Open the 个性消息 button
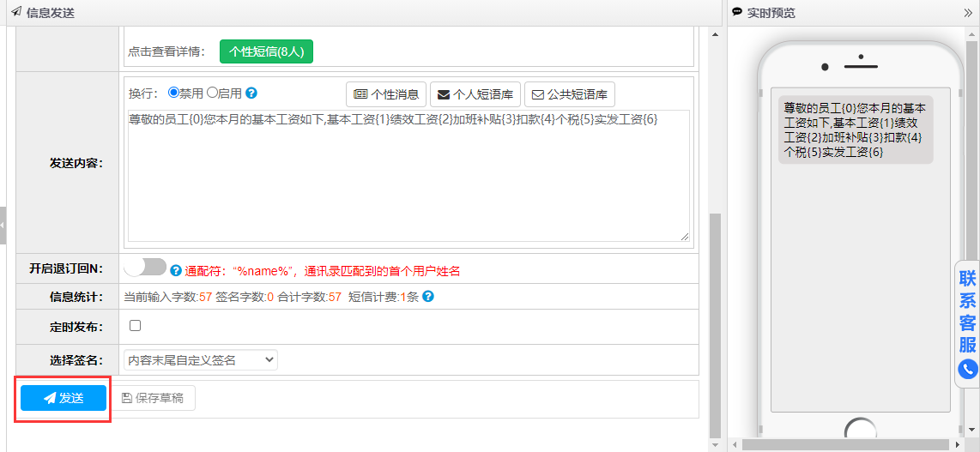 [386, 94]
